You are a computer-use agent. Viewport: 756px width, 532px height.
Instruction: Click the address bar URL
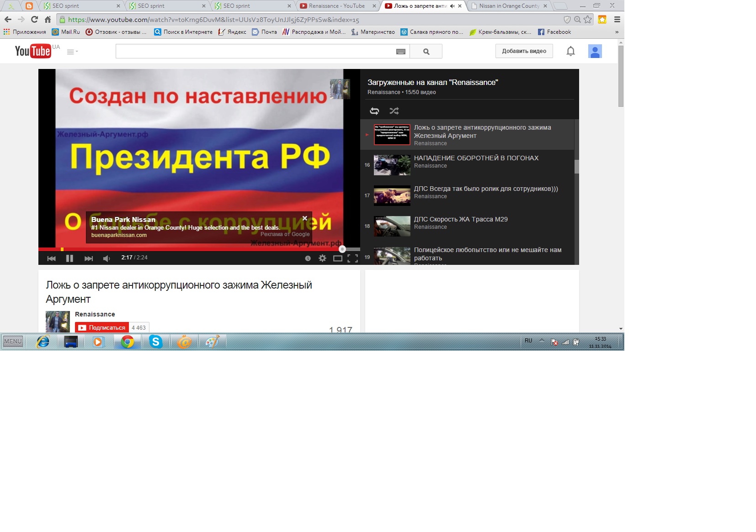click(213, 20)
